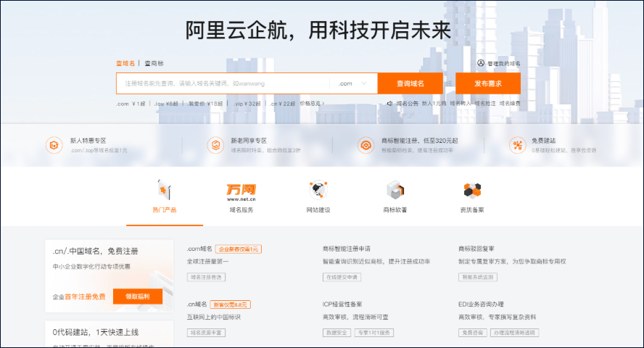Click the 网站建设 globe icon

pos(318,190)
